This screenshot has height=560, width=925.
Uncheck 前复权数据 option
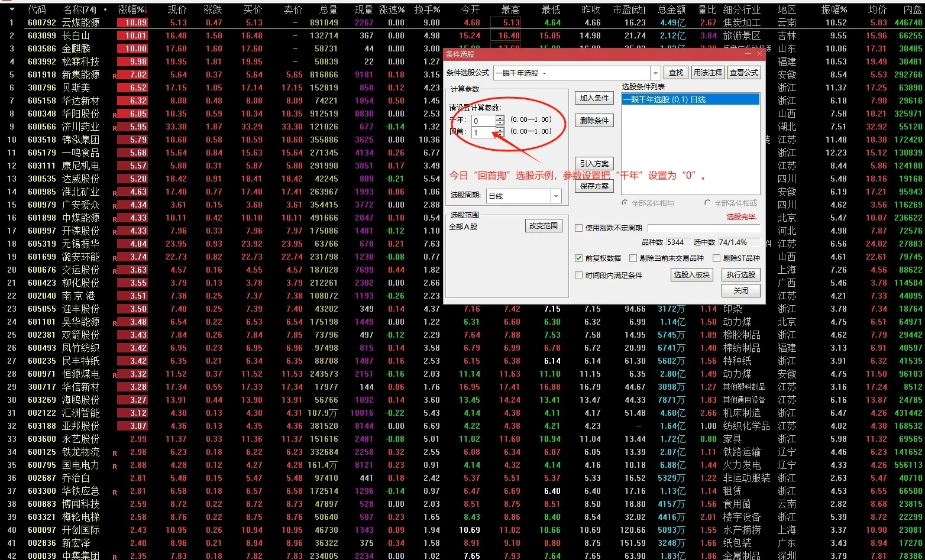[x=579, y=258]
